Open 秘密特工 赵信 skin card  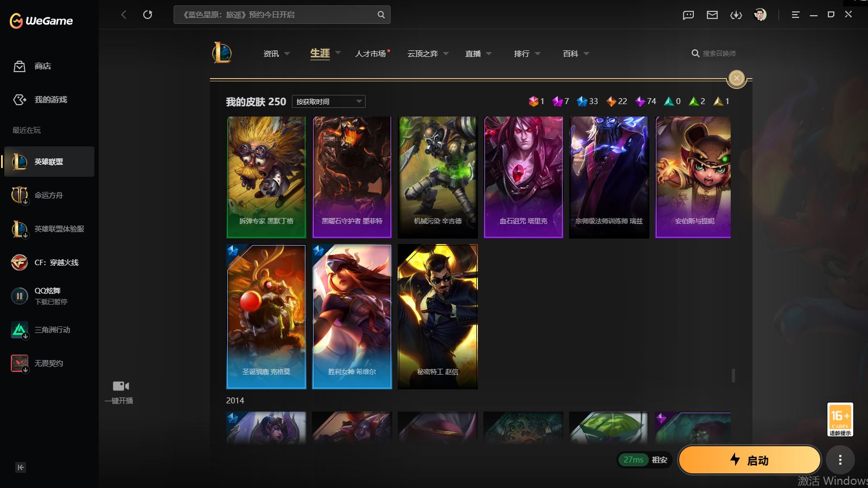pyautogui.click(x=438, y=317)
